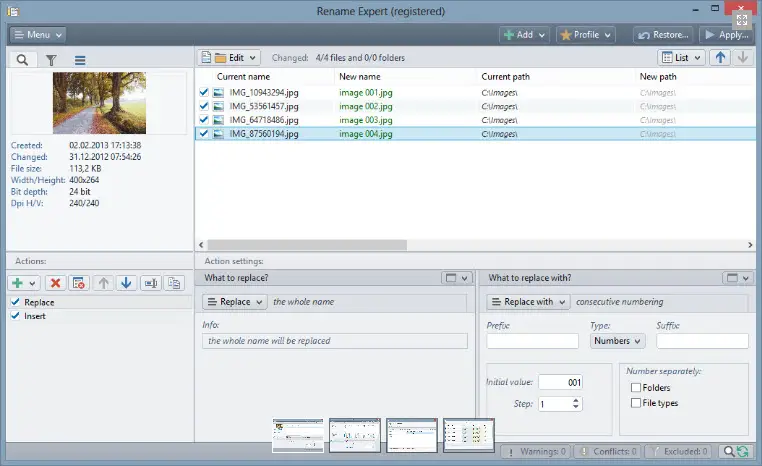
Task: Click the Suffix input field
Action: tap(702, 341)
